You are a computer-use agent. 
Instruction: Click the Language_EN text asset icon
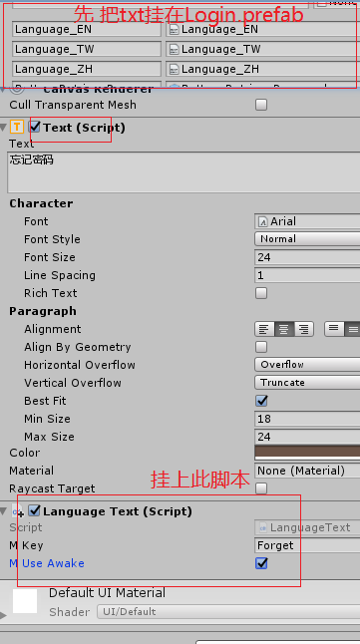[x=175, y=30]
